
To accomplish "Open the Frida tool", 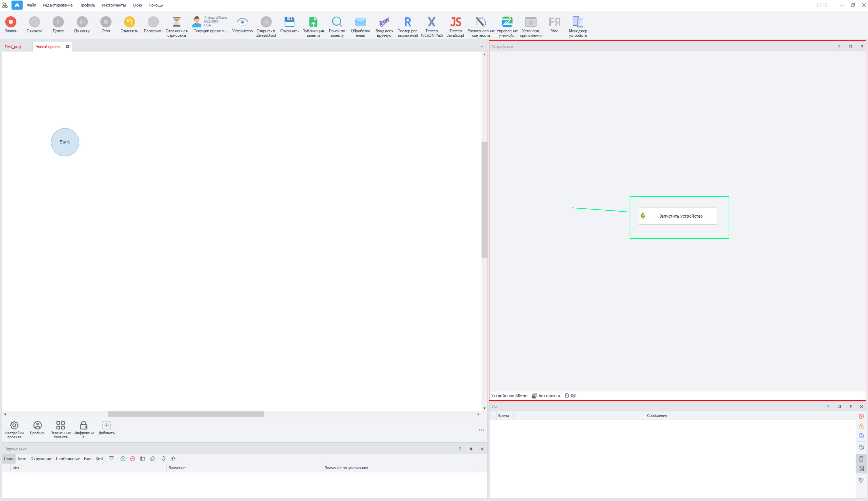I will (x=554, y=22).
